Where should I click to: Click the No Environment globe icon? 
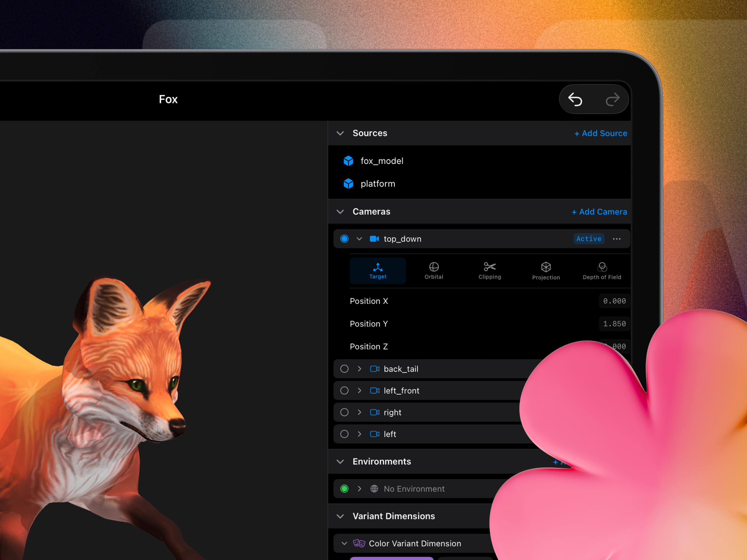374,489
